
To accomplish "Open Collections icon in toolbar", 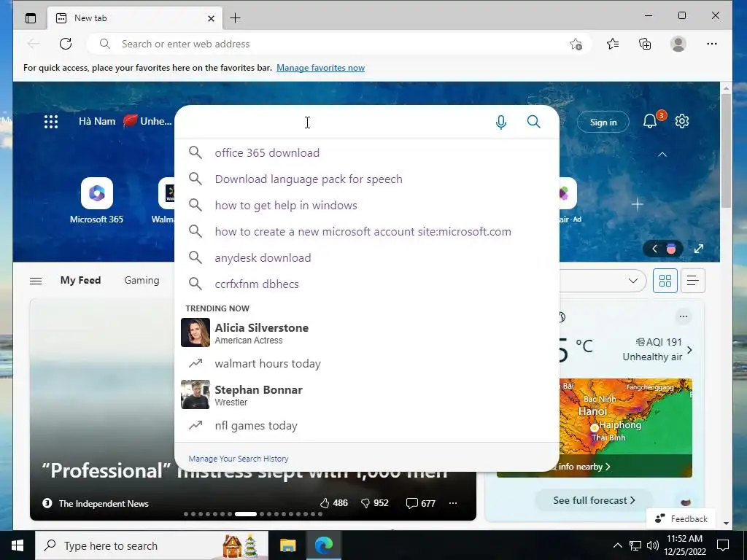I will click(x=645, y=44).
